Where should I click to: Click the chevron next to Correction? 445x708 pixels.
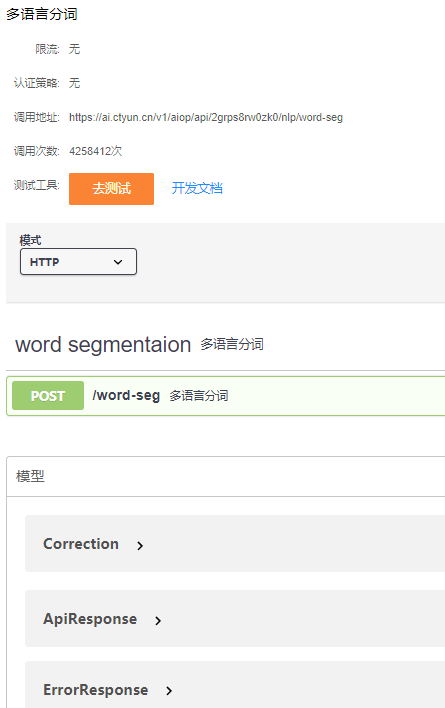(x=140, y=545)
